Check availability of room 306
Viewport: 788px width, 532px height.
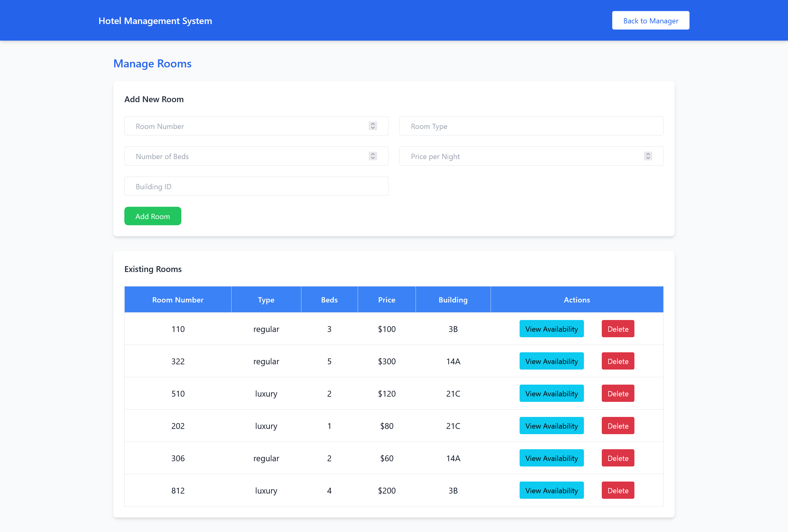[x=551, y=458]
